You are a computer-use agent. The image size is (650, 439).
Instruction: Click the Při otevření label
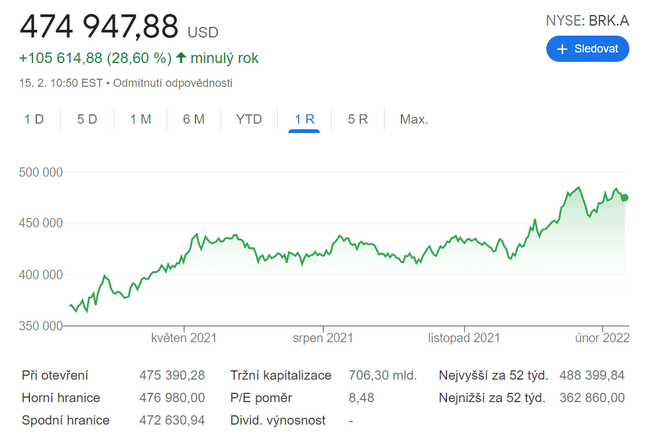click(55, 376)
